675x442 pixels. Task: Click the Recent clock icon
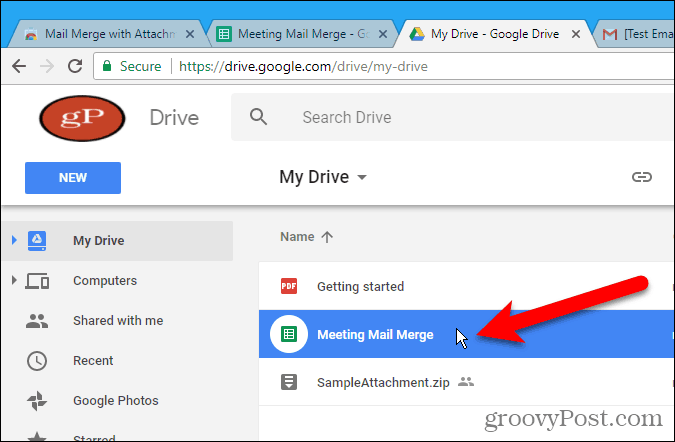(37, 361)
